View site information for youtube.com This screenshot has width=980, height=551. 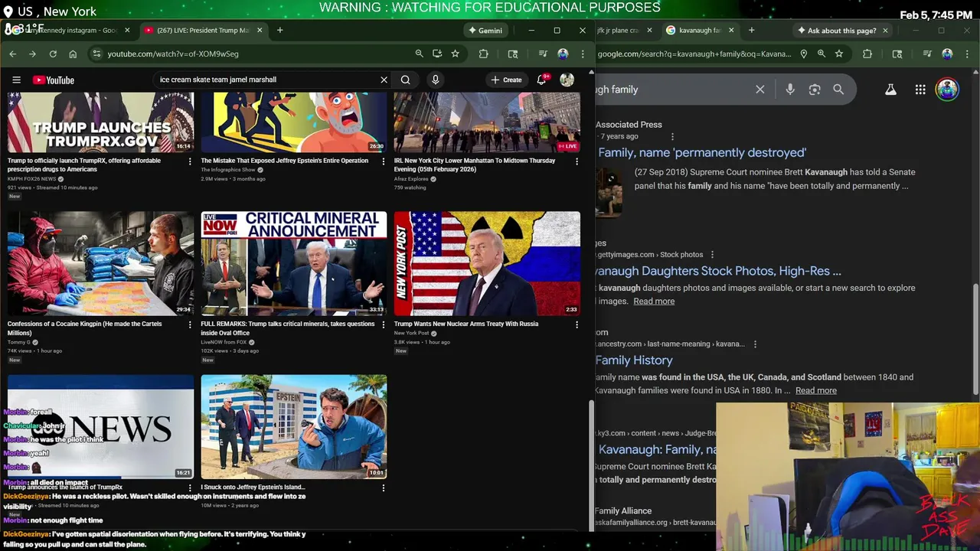point(96,54)
